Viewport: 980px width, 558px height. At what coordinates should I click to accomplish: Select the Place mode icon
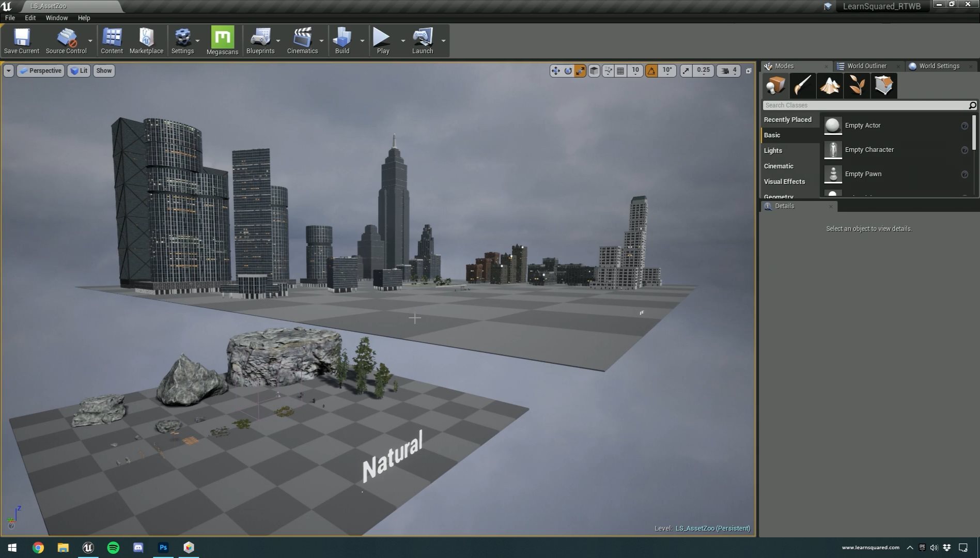pyautogui.click(x=775, y=85)
